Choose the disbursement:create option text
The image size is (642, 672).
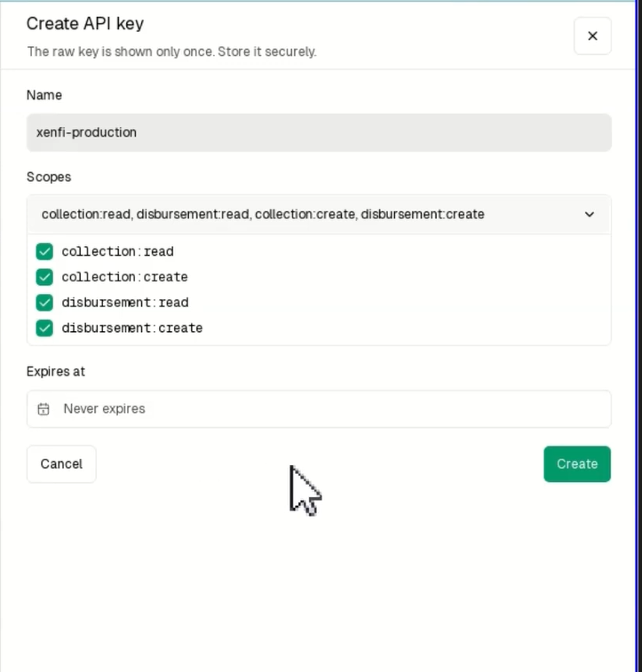point(131,328)
